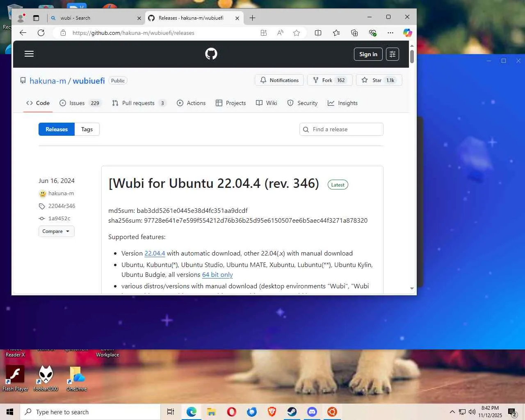Click the Notifications button
The height and width of the screenshot is (420, 525).
point(279,80)
